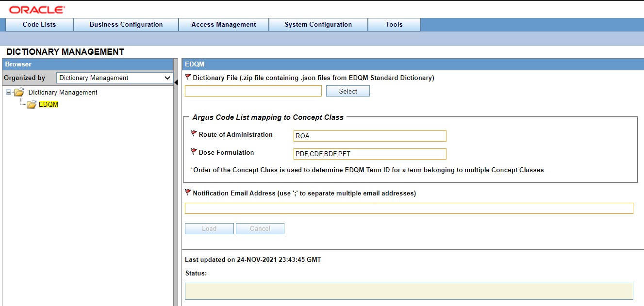
Task: Click the red flag beside Dose Formulation
Action: click(193, 152)
